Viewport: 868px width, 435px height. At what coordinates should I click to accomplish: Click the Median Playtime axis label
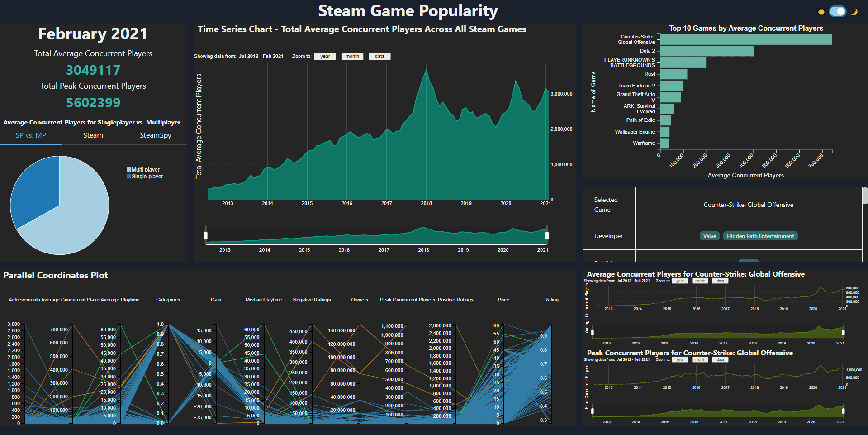(264, 300)
